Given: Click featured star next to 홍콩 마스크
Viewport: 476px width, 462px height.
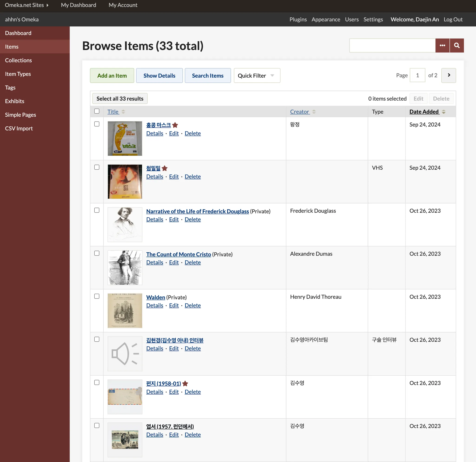Looking at the screenshot, I should 175,125.
